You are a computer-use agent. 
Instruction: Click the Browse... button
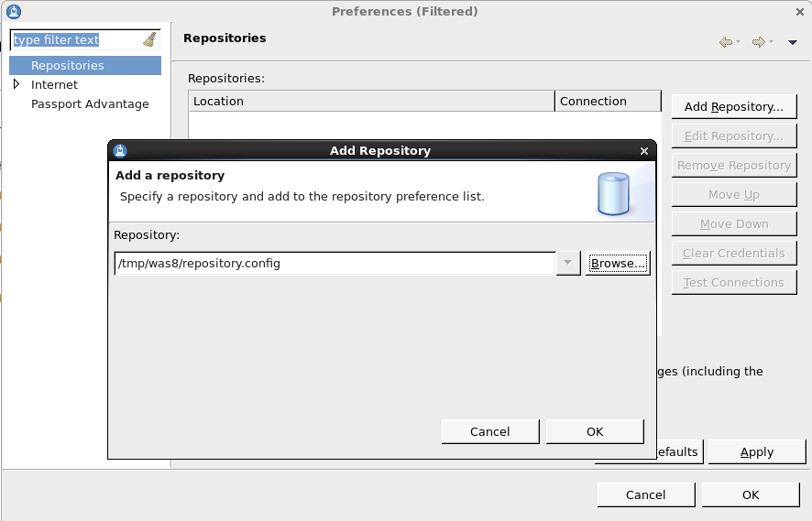tap(618, 264)
